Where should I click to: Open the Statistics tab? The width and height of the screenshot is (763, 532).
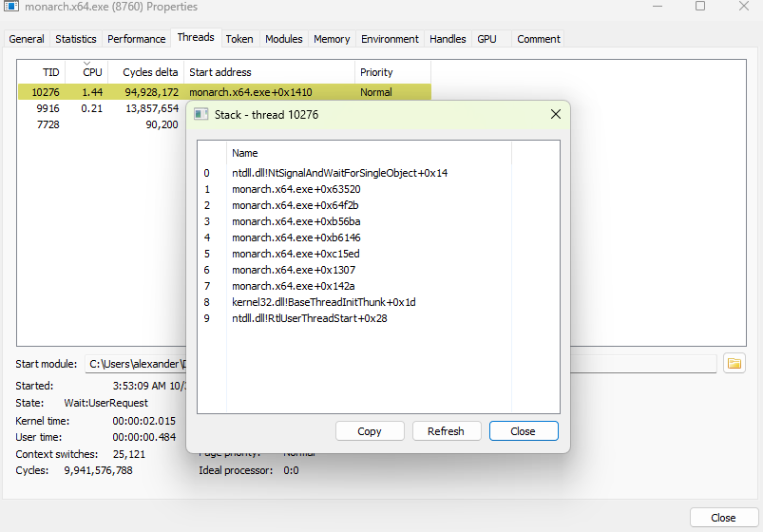[76, 39]
